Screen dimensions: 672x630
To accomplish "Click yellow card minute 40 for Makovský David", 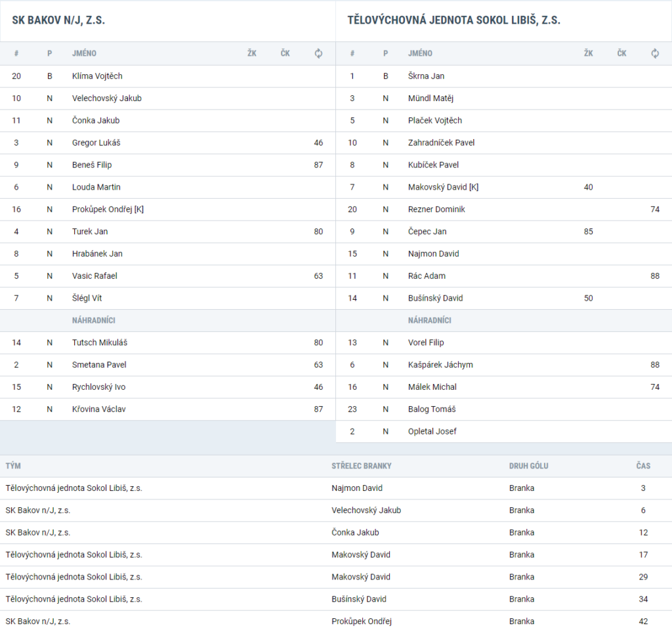I will tap(589, 187).
